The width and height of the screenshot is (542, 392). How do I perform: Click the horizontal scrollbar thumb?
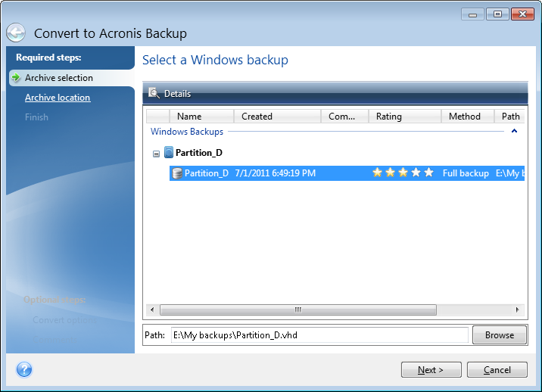tap(298, 310)
